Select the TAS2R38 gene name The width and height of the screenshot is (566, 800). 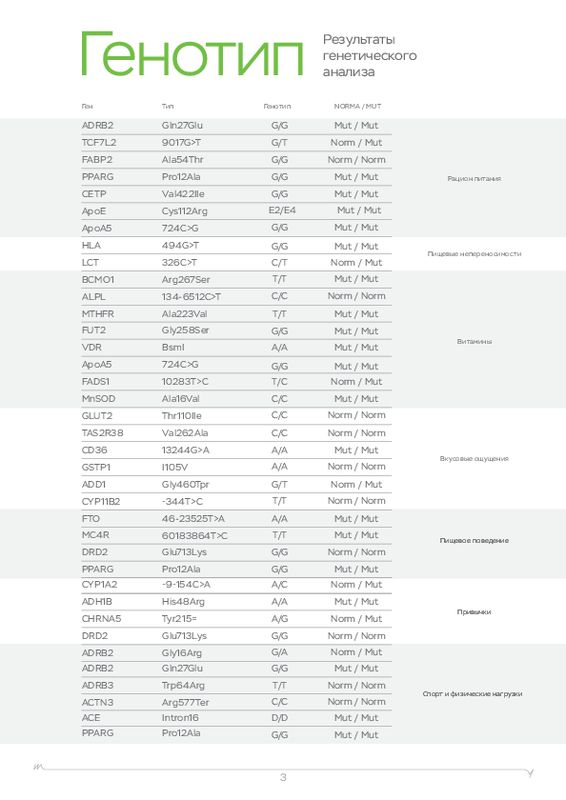[103, 433]
